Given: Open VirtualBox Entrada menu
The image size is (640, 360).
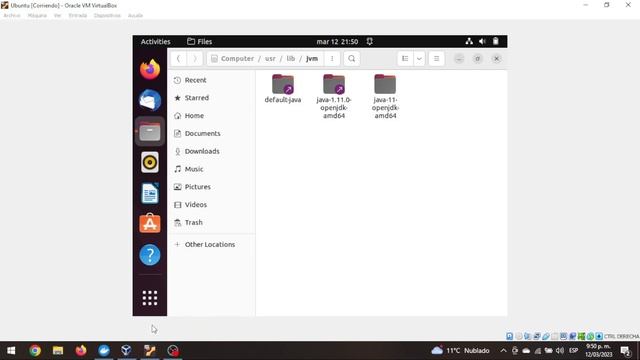Looking at the screenshot, I should point(78,16).
